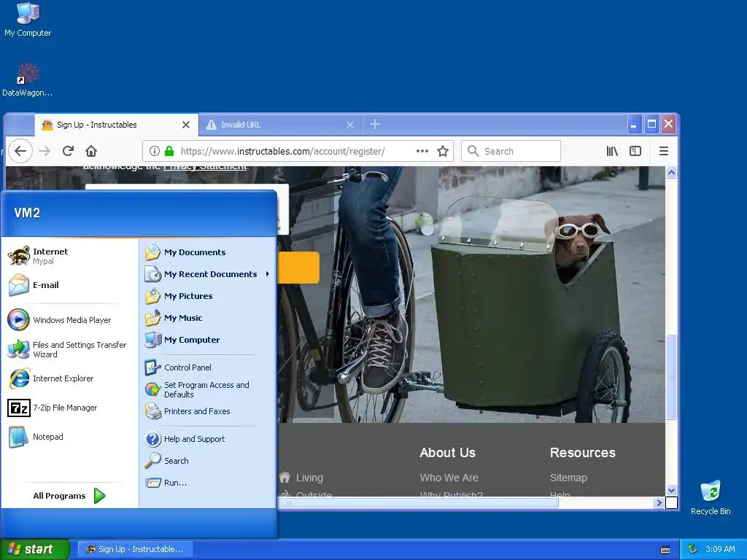Screen dimensions: 747x560
Task: Open the Library view button
Action: tap(612, 151)
